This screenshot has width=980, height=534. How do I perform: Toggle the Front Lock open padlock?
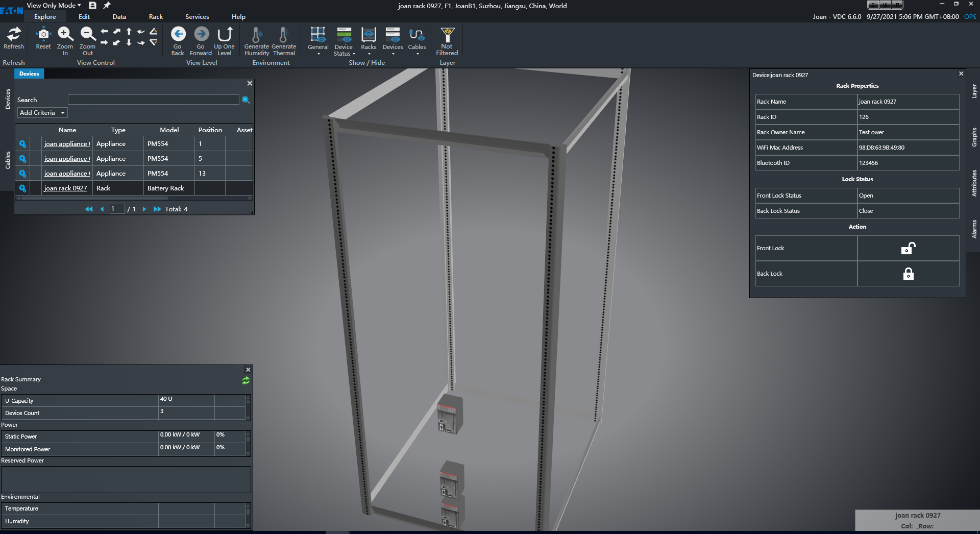tap(908, 249)
